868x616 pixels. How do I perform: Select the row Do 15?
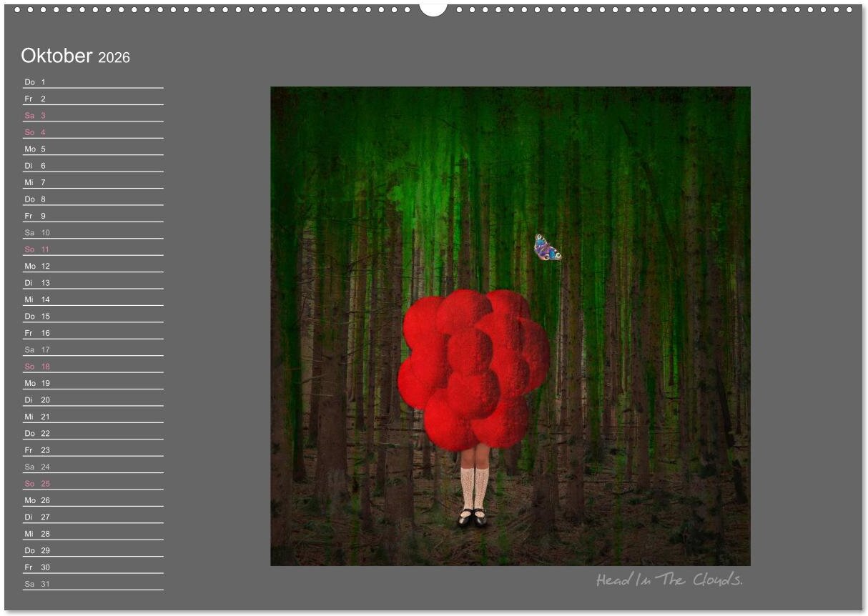(x=93, y=316)
